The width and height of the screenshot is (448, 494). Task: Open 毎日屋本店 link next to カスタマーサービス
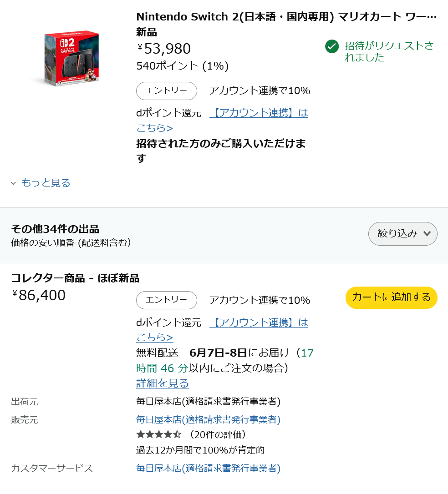[208, 468]
